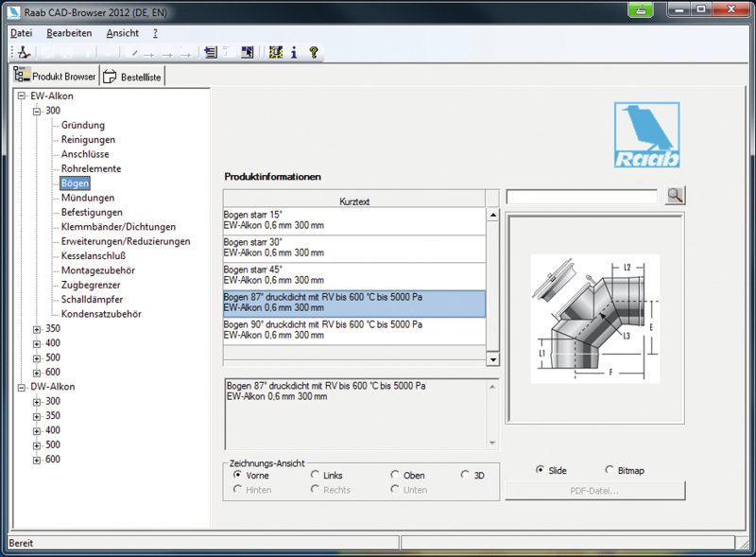Image resolution: width=756 pixels, height=557 pixels.
Task: Select the Mündungen tree item
Action: coord(87,198)
